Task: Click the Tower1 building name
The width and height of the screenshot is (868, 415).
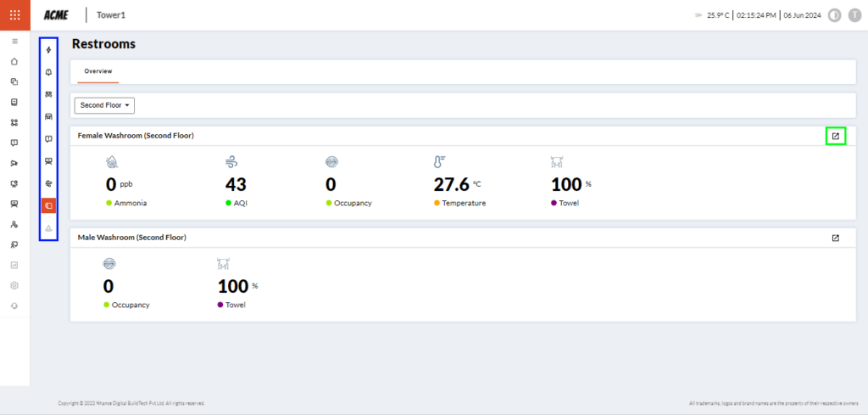Action: (x=113, y=15)
